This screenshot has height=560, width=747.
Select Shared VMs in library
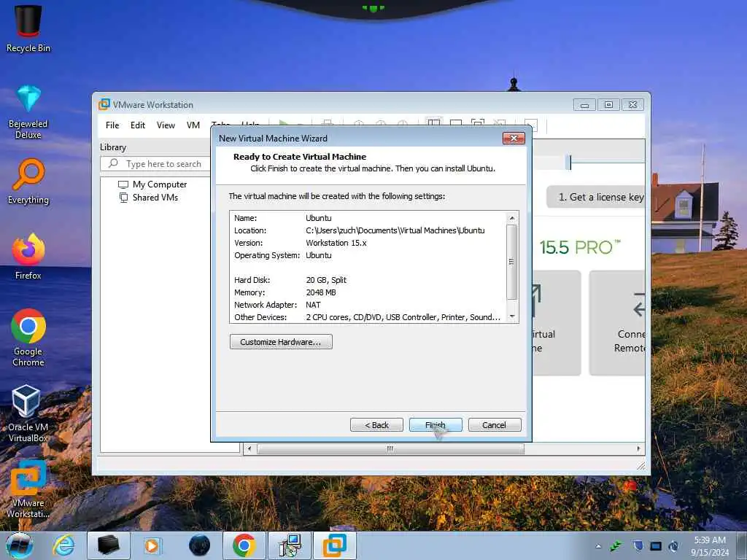155,197
